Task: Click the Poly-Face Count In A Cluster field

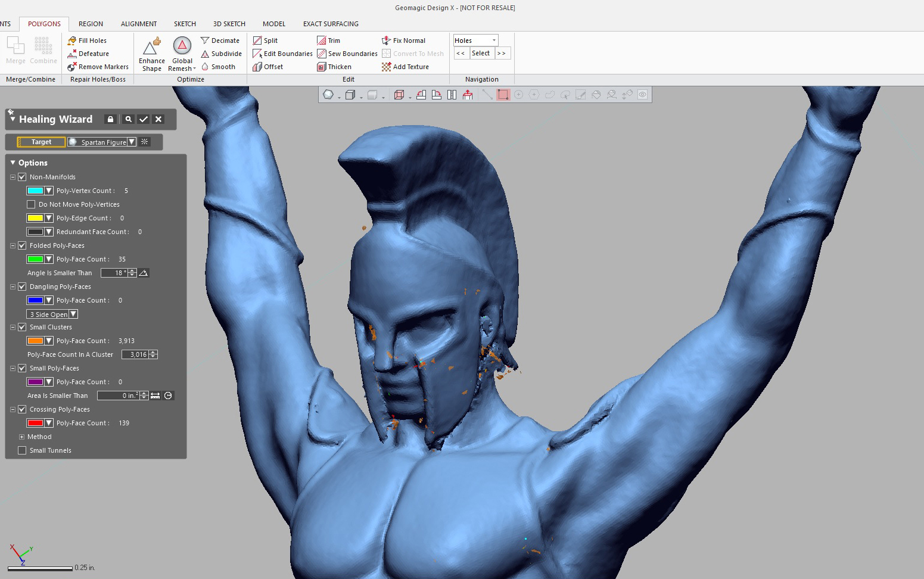Action: 135,354
